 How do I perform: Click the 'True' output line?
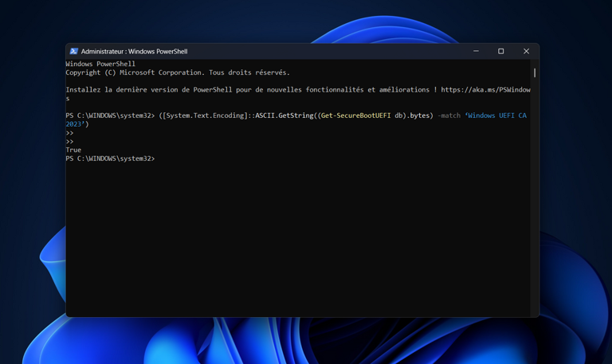pyautogui.click(x=73, y=150)
